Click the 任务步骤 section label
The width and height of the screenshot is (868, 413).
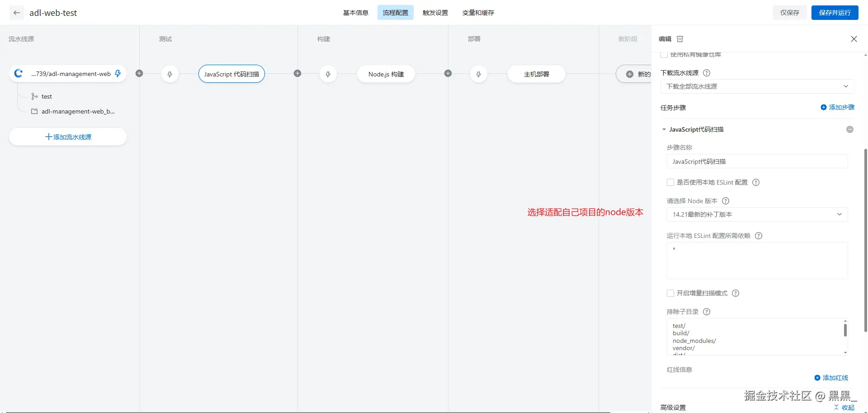click(673, 108)
